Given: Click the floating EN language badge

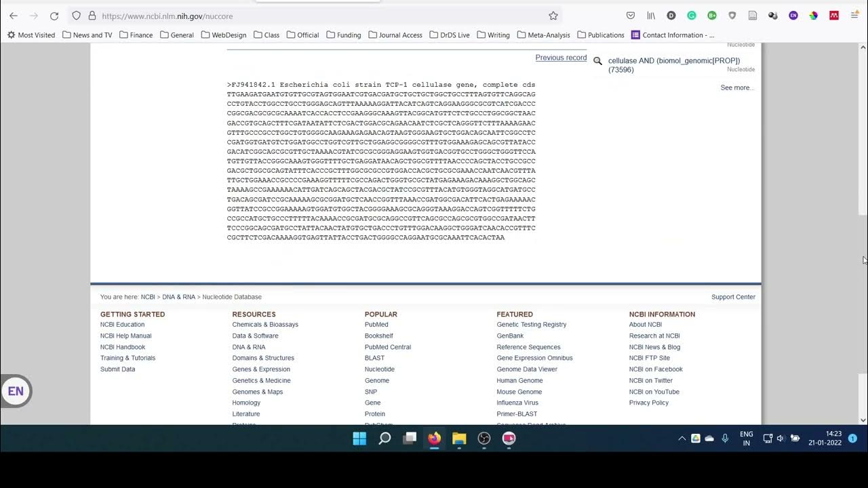Looking at the screenshot, I should (16, 391).
